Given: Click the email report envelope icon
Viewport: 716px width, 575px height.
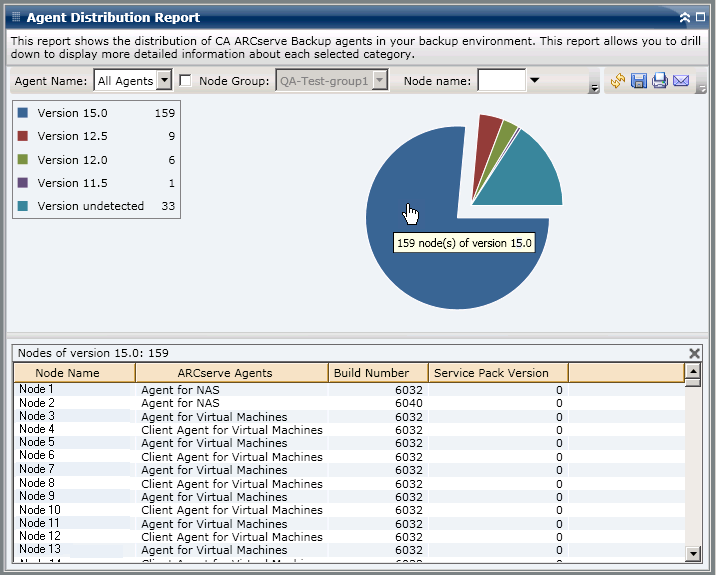Looking at the screenshot, I should [681, 81].
